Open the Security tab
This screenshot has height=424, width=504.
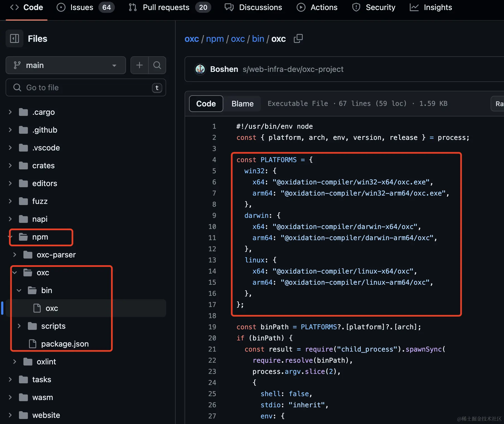(x=374, y=7)
